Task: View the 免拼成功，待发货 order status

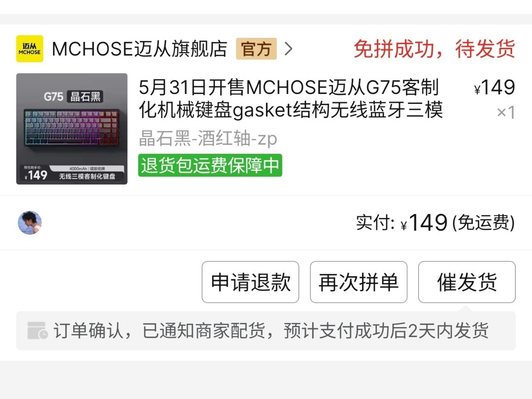Action: 434,49
